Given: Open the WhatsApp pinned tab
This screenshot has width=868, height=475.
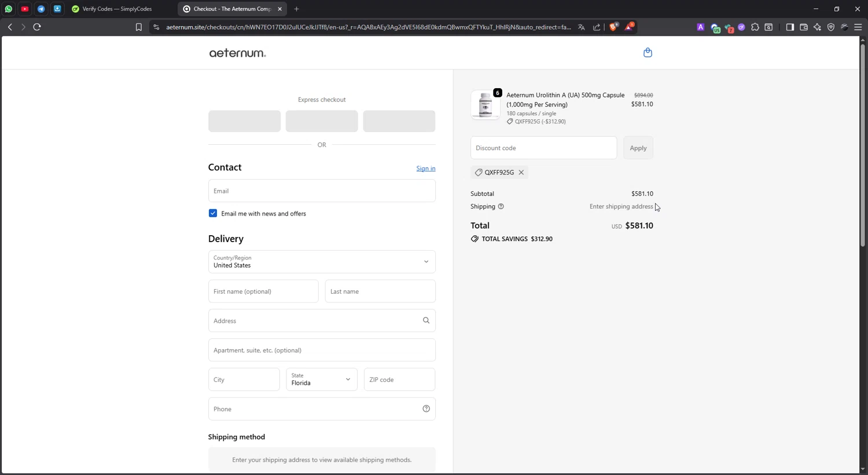Looking at the screenshot, I should click(x=9, y=9).
